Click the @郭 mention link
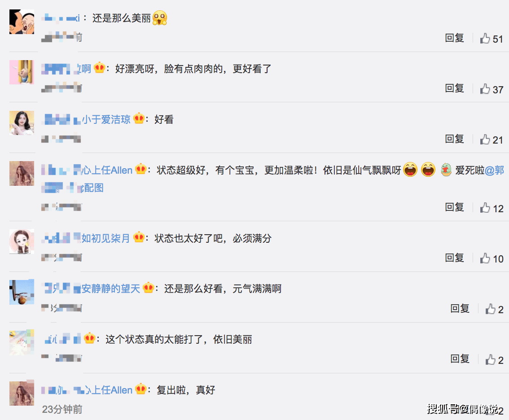 click(x=494, y=170)
